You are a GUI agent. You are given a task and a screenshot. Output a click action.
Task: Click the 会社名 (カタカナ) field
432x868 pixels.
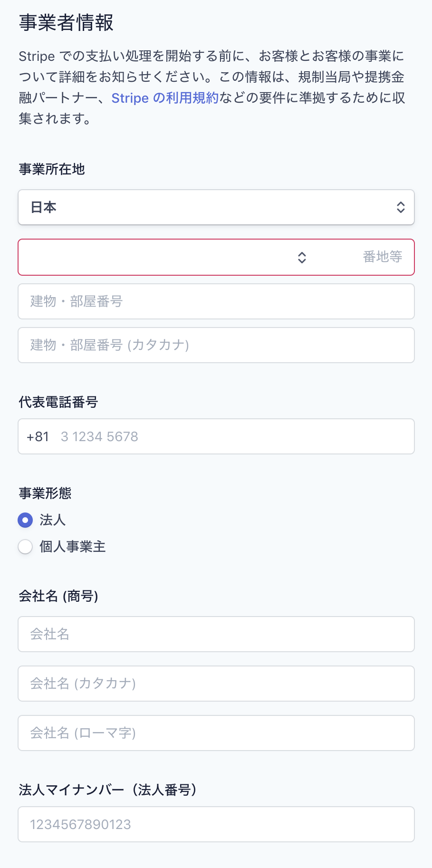click(x=216, y=684)
